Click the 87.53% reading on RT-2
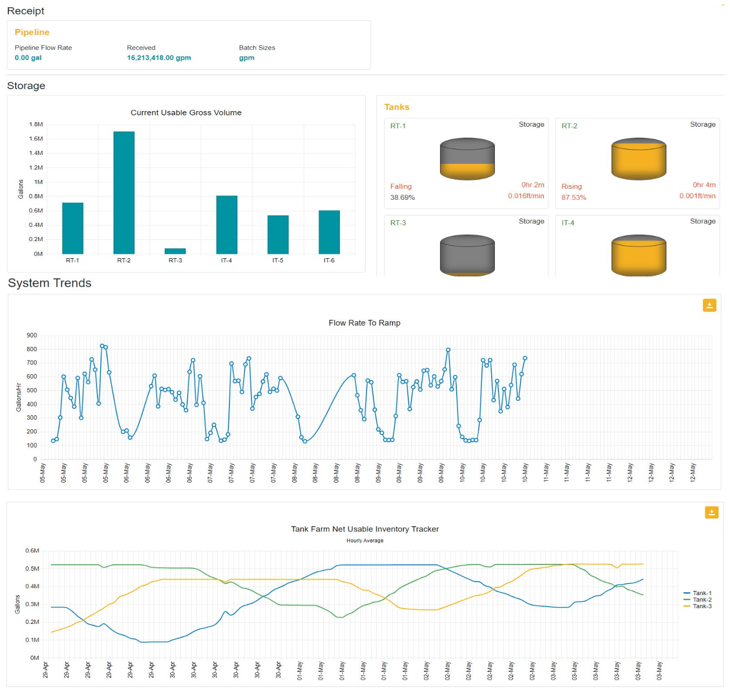The width and height of the screenshot is (730, 700). click(x=574, y=198)
